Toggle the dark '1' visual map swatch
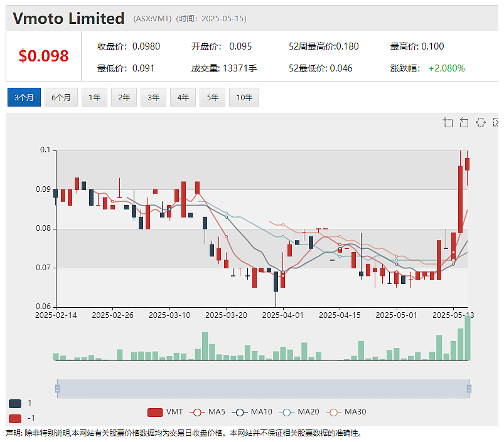Viewport: 504px width, 442px height. [x=15, y=404]
